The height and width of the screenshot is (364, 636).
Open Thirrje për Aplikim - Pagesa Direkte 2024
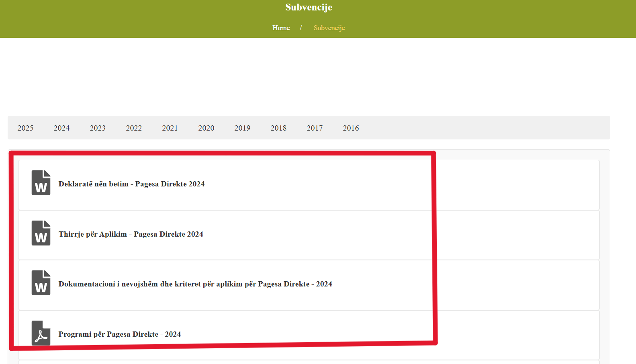(x=131, y=234)
